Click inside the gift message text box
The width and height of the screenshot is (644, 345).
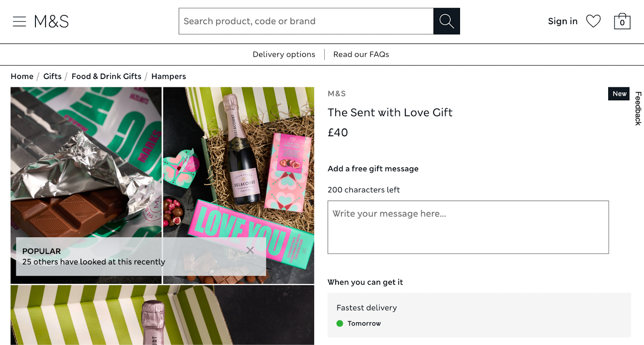tap(468, 227)
